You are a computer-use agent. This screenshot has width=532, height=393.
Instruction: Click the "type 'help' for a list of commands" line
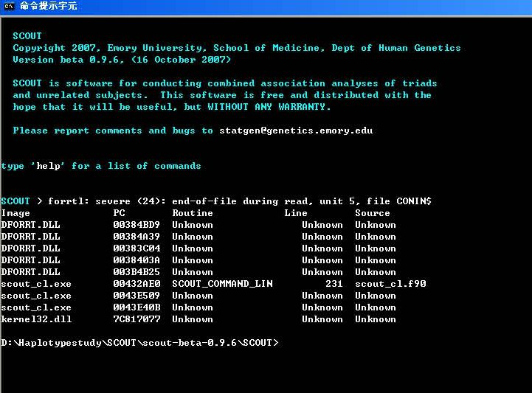click(101, 166)
